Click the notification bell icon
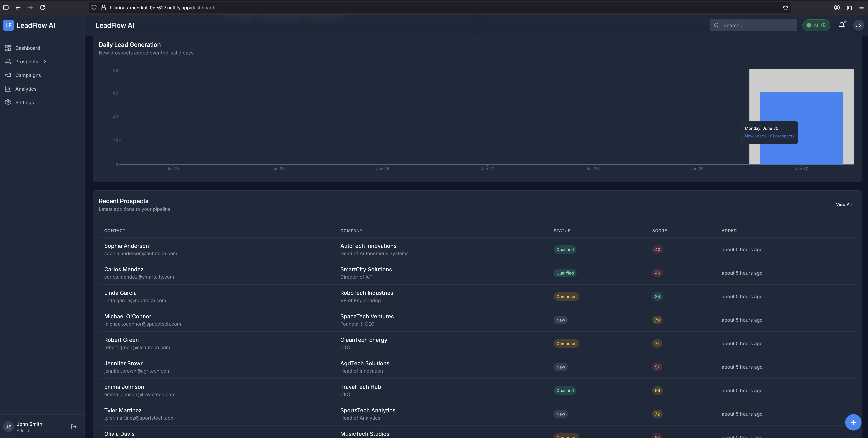This screenshot has width=868, height=438. point(841,25)
